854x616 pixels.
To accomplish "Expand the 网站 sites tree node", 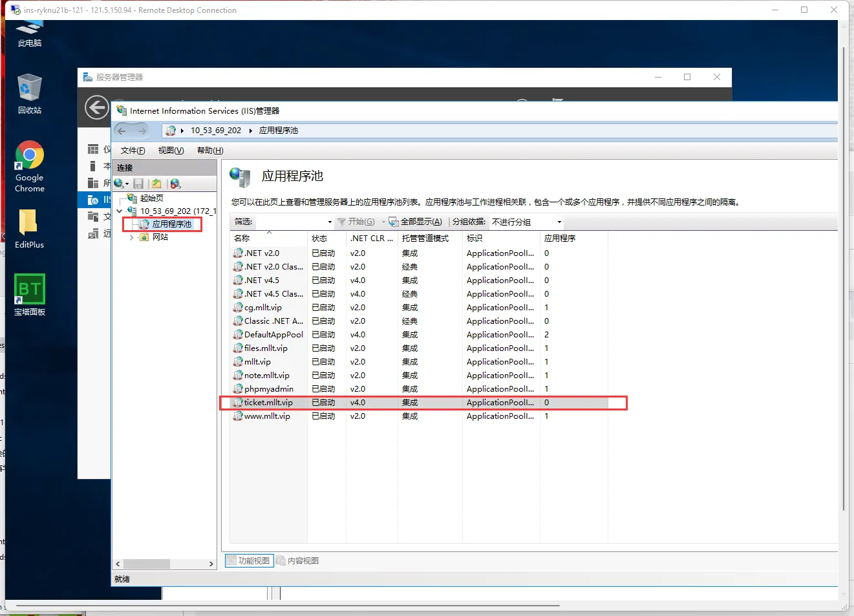I will pos(132,237).
